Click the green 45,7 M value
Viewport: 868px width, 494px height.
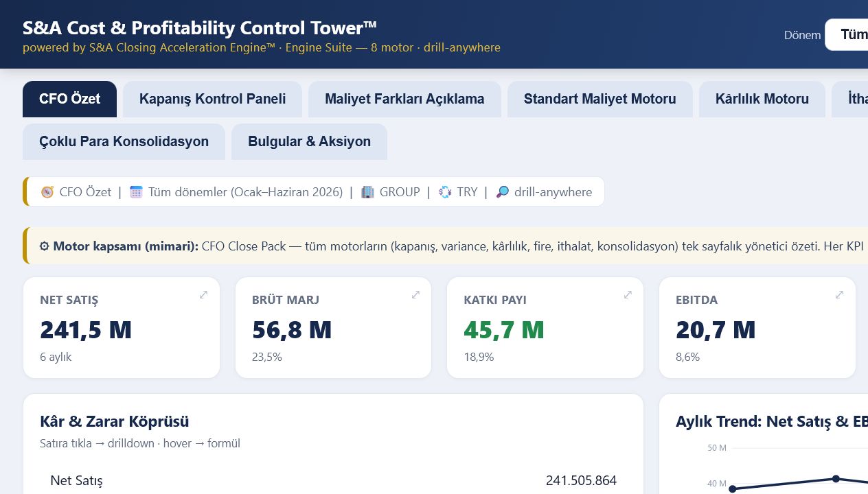point(504,330)
